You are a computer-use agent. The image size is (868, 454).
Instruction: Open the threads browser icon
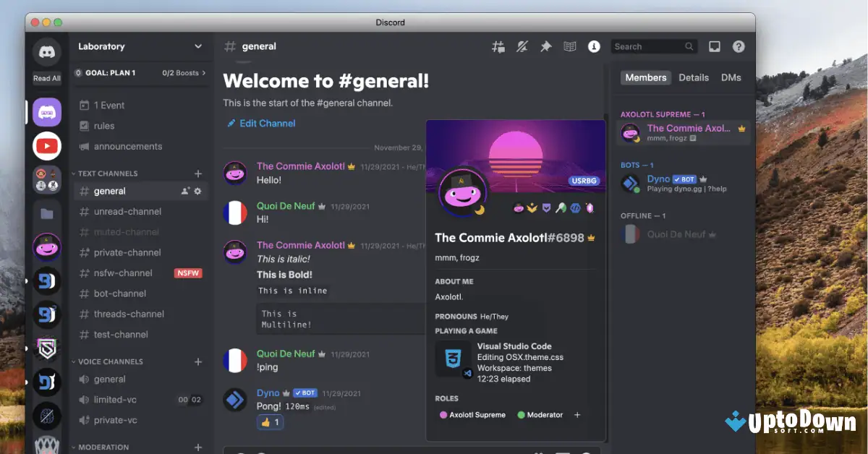tap(498, 46)
